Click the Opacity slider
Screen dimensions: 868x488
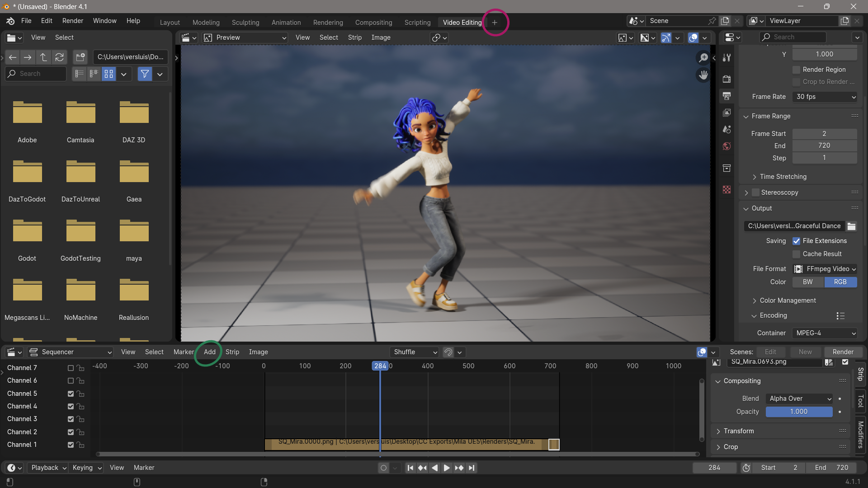(798, 412)
